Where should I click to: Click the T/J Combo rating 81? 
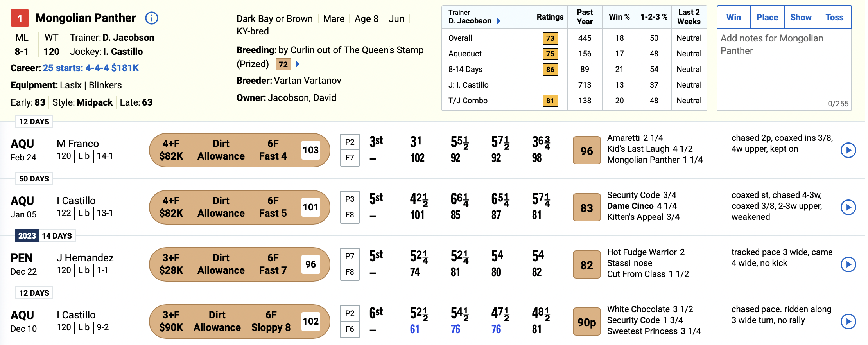coord(550,101)
